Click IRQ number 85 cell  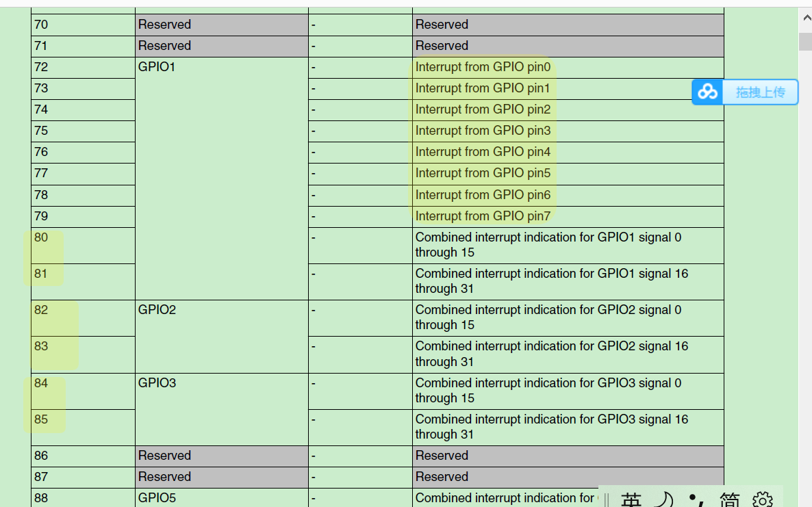[41, 419]
